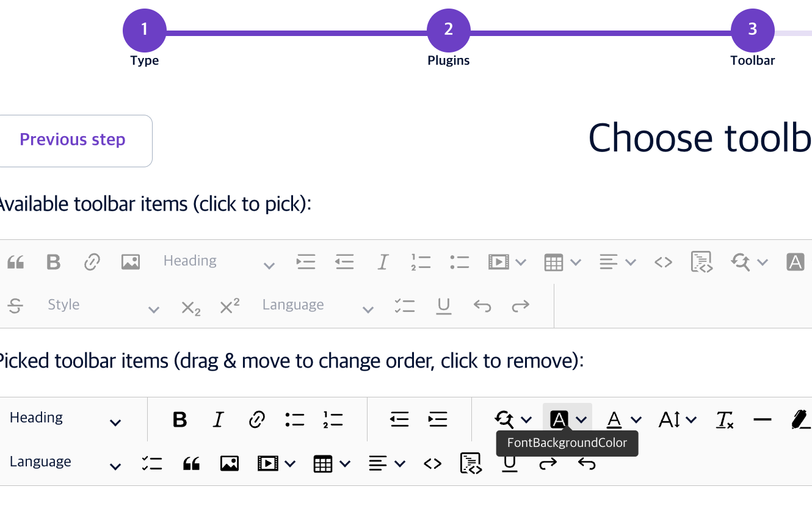Screen dimensions: 812x525
Task: Remove link from picked toolbar items
Action: 256,419
